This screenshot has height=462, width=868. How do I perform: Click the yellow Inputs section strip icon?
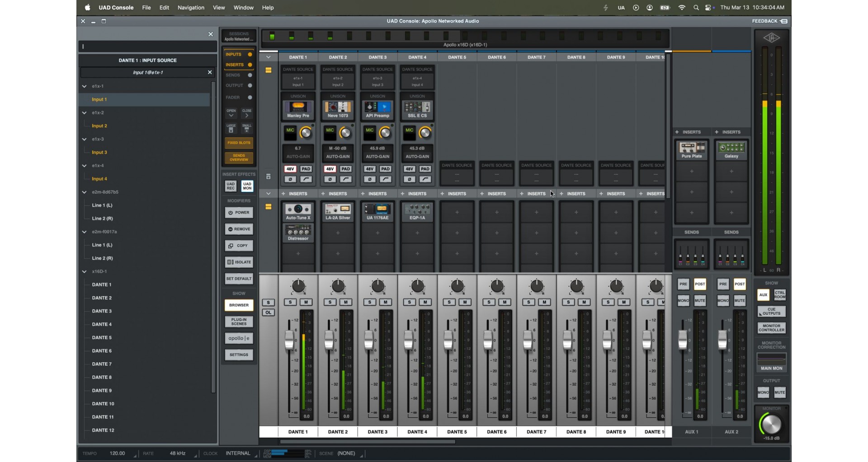[268, 70]
